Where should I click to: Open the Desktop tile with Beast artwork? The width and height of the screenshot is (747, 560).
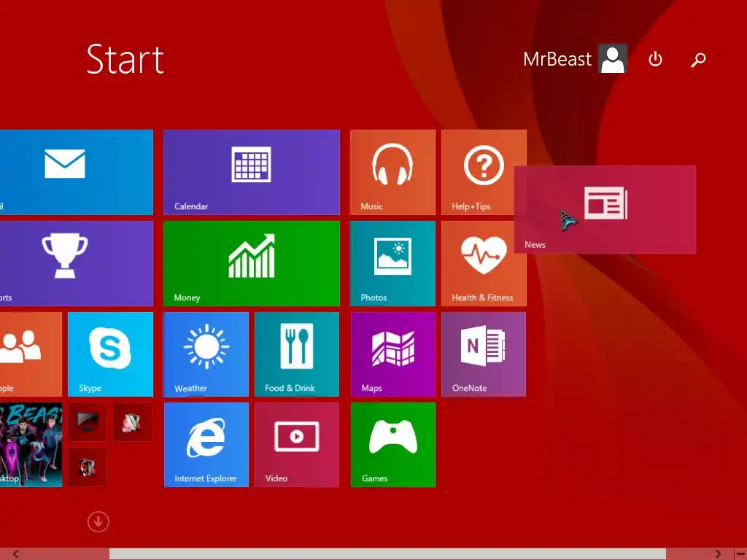(31, 445)
